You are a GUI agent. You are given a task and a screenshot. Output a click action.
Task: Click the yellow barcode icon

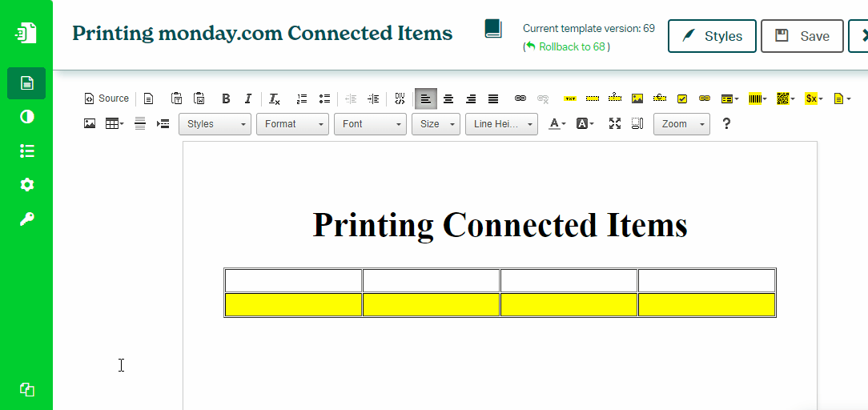point(757,98)
